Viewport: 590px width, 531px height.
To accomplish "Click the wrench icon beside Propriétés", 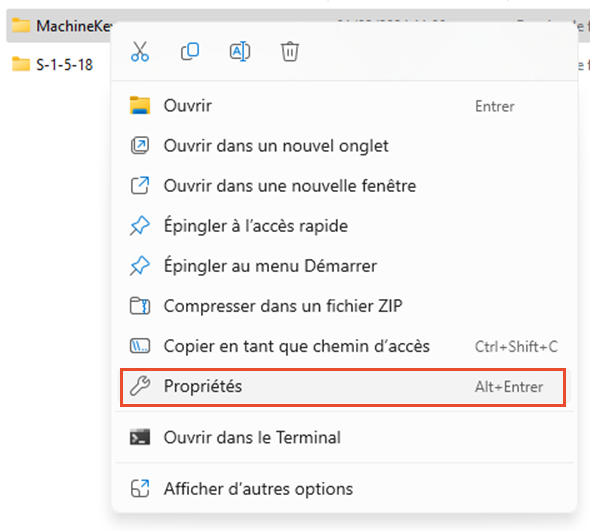I will point(140,386).
